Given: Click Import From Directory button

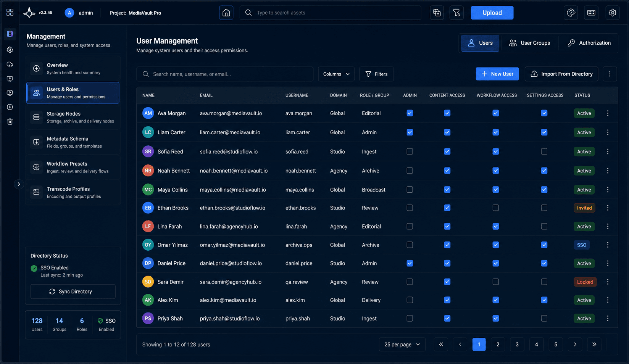Looking at the screenshot, I should [561, 74].
